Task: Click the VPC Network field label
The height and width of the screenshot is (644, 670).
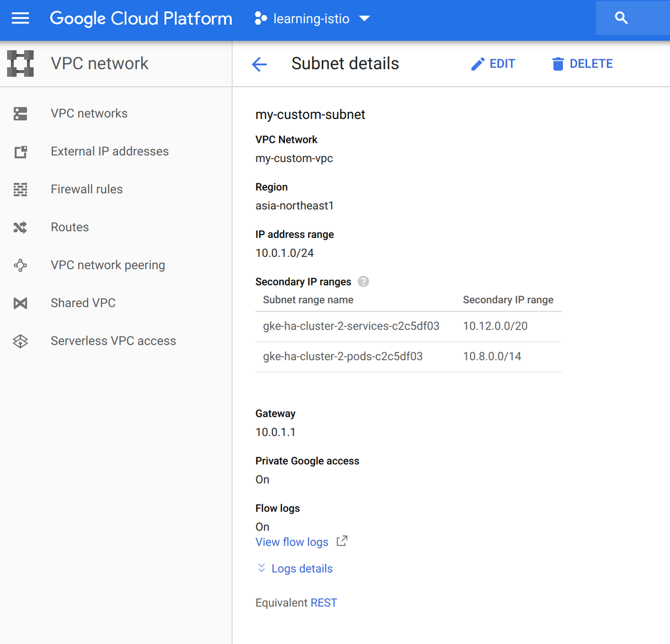Action: tap(286, 140)
